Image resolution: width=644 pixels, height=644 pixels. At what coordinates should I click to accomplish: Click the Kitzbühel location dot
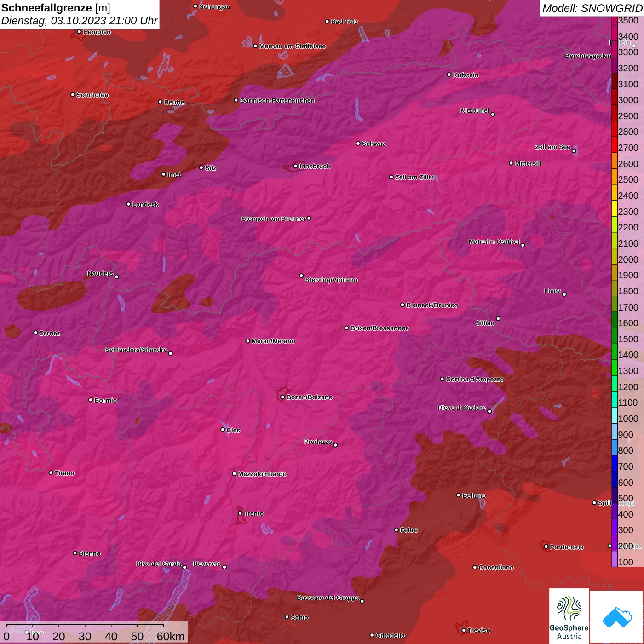[x=493, y=115]
